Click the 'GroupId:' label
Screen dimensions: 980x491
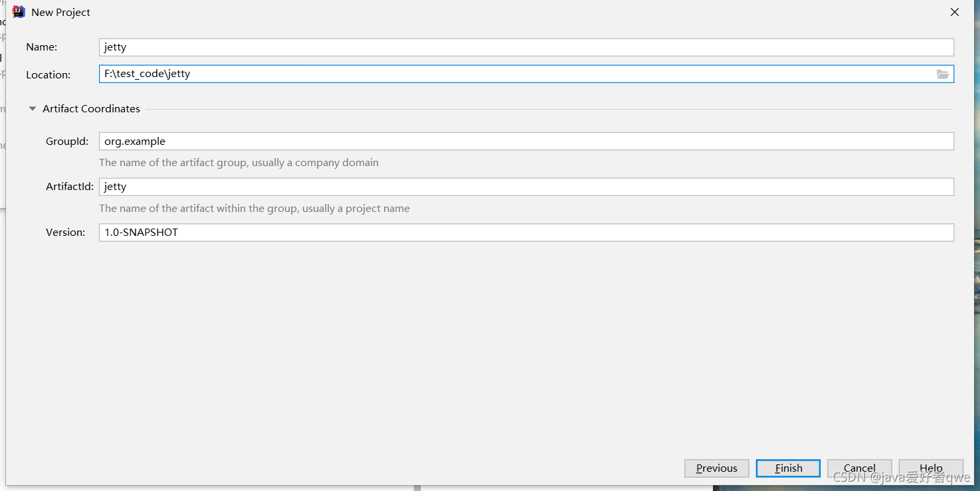click(x=66, y=141)
